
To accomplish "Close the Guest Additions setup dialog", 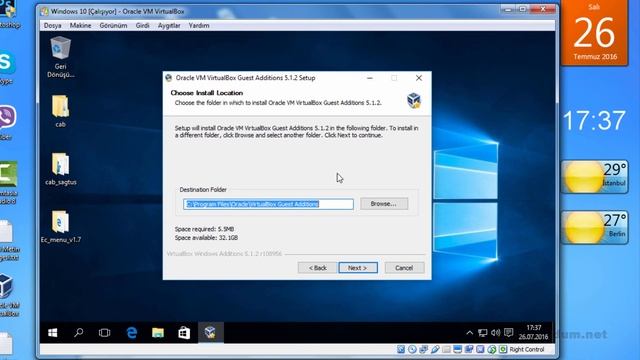I will 419,78.
